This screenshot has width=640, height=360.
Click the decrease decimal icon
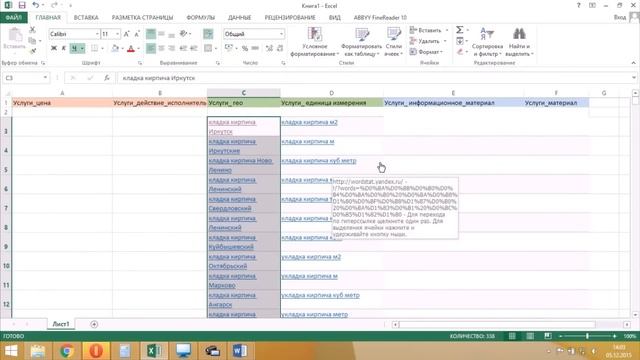[x=280, y=48]
